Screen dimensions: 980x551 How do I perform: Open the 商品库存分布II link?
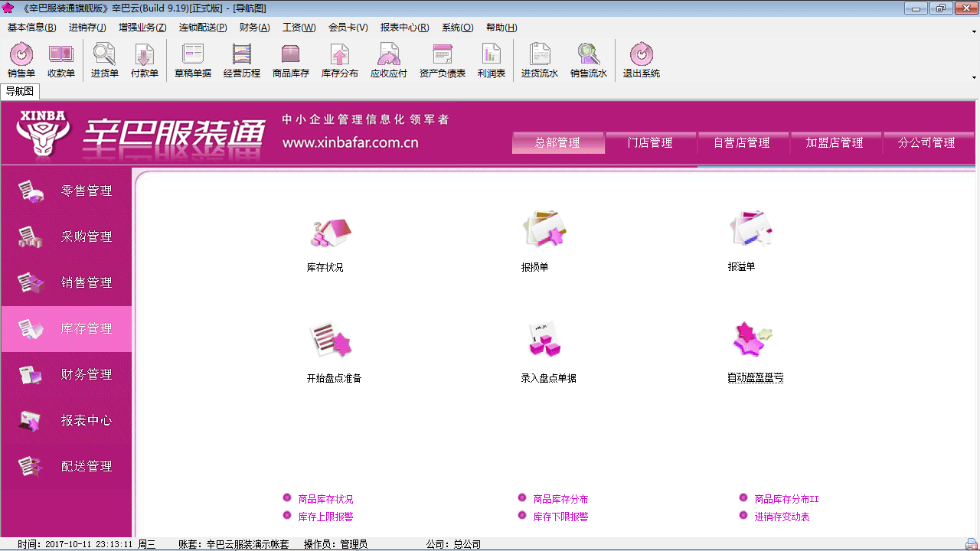pos(787,499)
